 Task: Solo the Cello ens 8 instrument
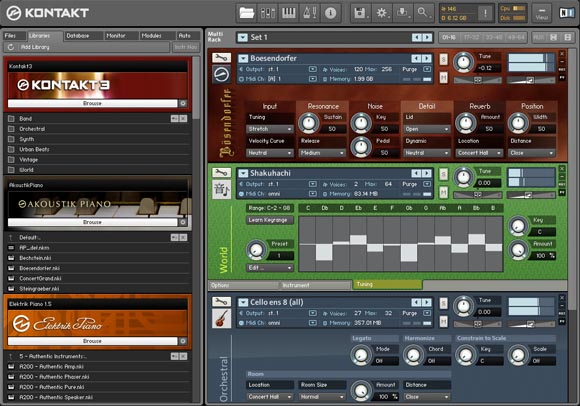click(x=443, y=303)
